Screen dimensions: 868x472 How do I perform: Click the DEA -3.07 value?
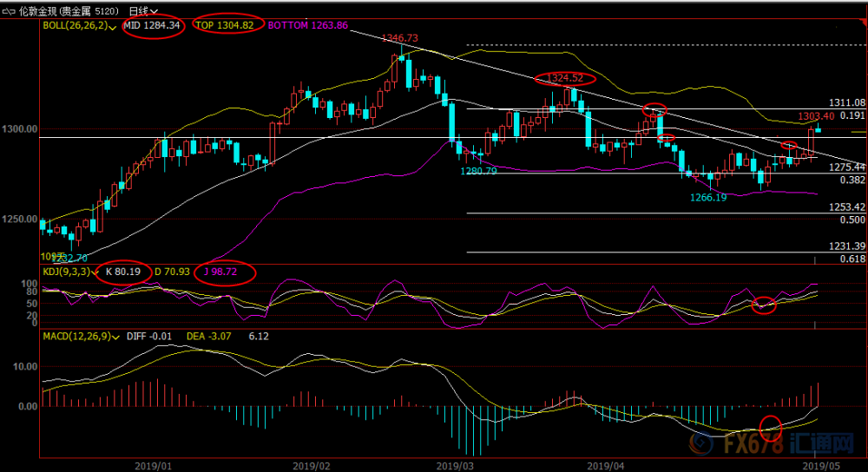pos(208,336)
